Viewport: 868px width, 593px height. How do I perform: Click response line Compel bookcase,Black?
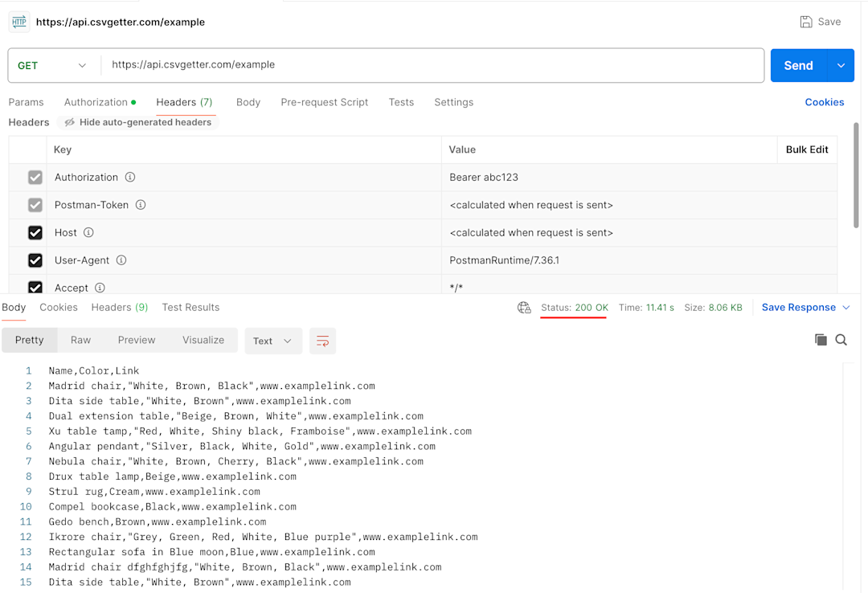172,507
